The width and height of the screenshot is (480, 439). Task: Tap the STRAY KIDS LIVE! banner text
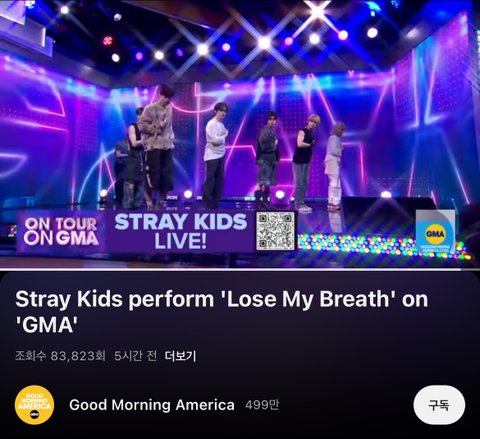[180, 231]
